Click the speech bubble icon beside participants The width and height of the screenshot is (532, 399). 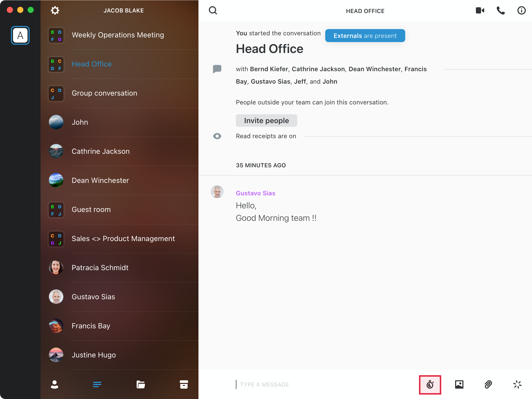(x=217, y=69)
